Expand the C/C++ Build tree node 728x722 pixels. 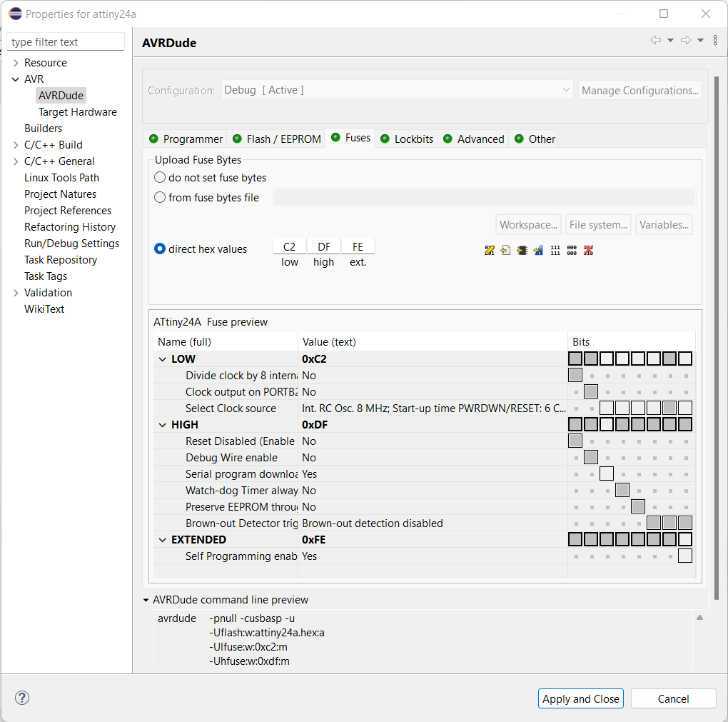pos(16,145)
